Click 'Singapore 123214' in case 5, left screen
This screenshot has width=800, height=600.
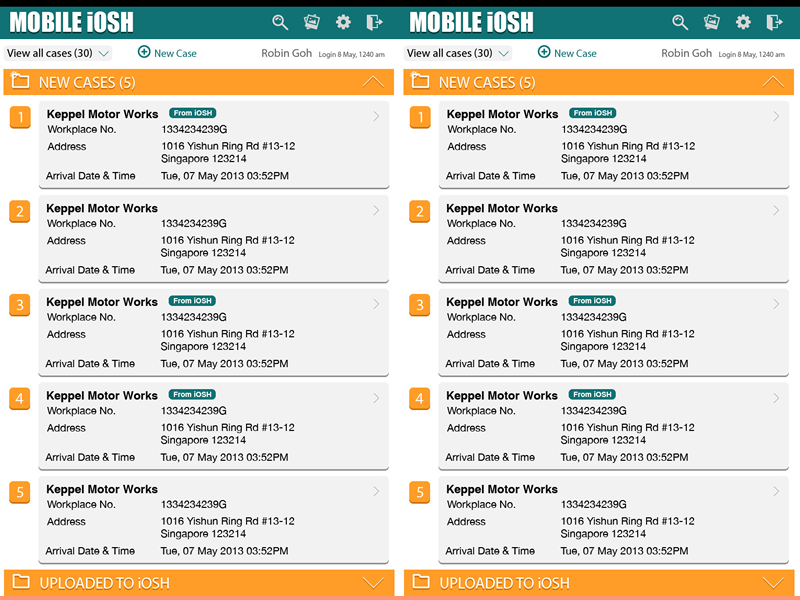click(203, 534)
